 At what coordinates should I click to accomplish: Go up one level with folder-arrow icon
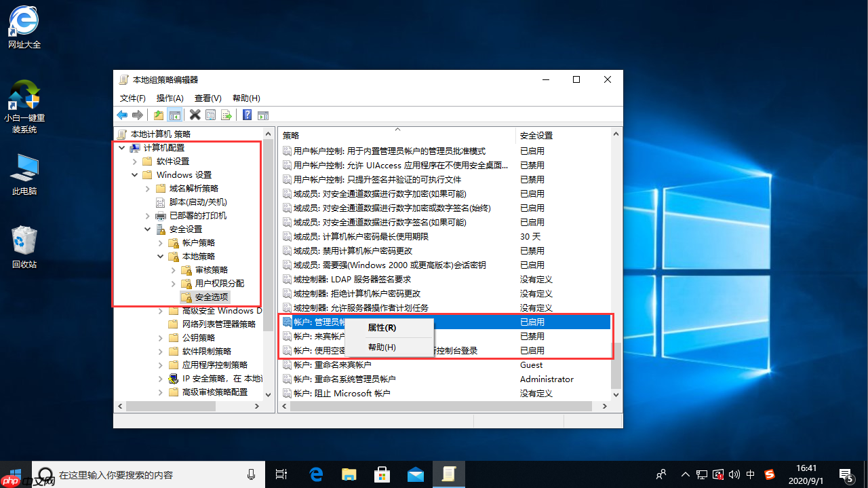[x=159, y=115]
